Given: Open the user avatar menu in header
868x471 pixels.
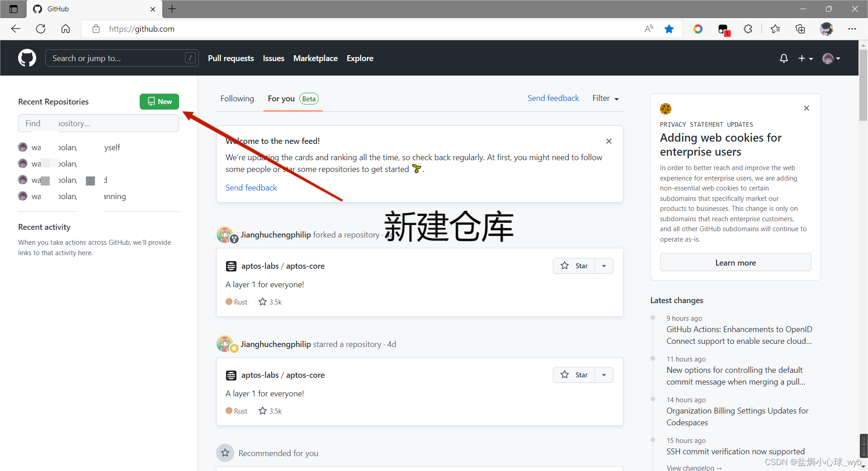Looking at the screenshot, I should coord(831,58).
